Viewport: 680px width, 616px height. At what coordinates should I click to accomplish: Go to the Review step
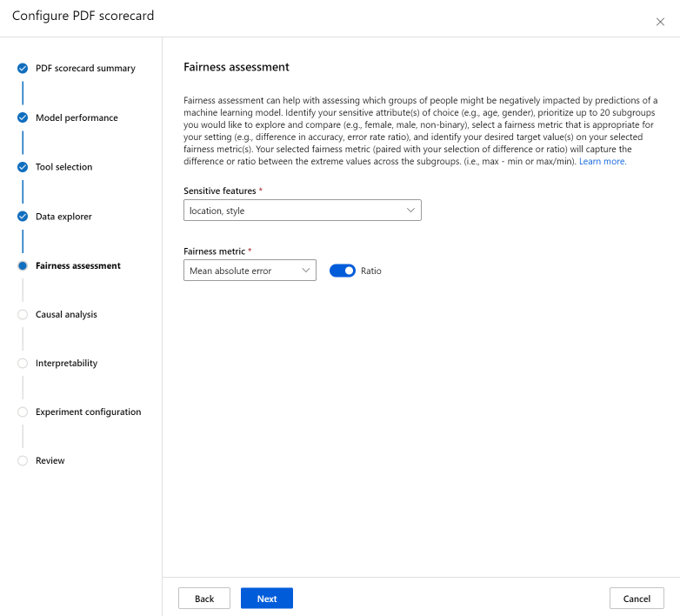click(x=50, y=461)
